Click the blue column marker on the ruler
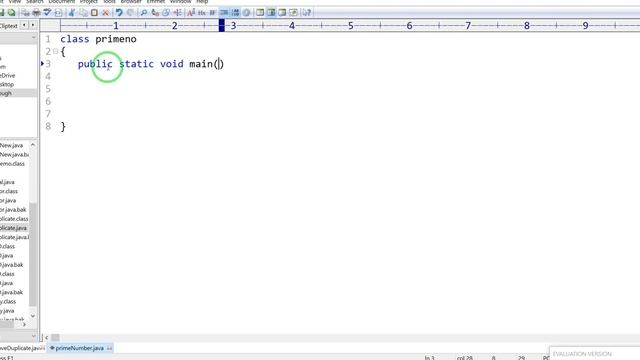 tap(222, 25)
